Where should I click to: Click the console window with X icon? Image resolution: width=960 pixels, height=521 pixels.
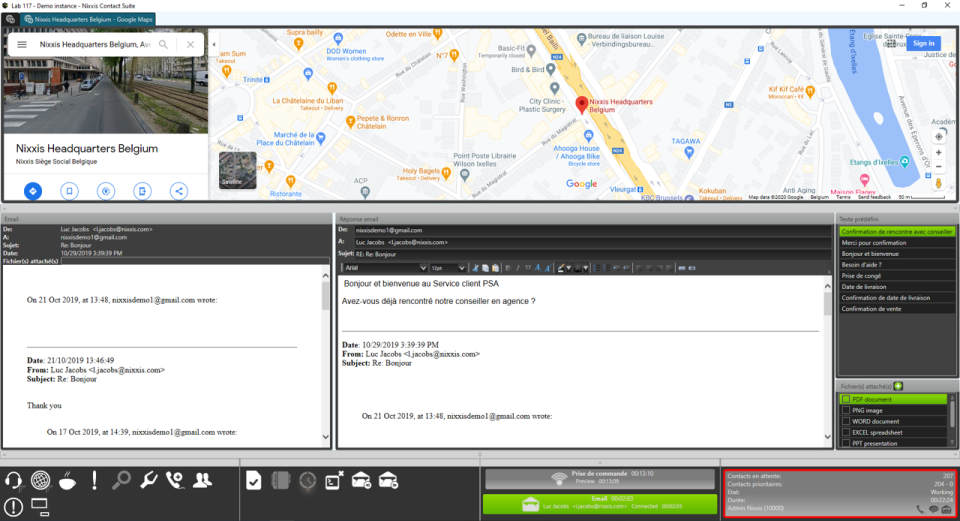coord(334,481)
